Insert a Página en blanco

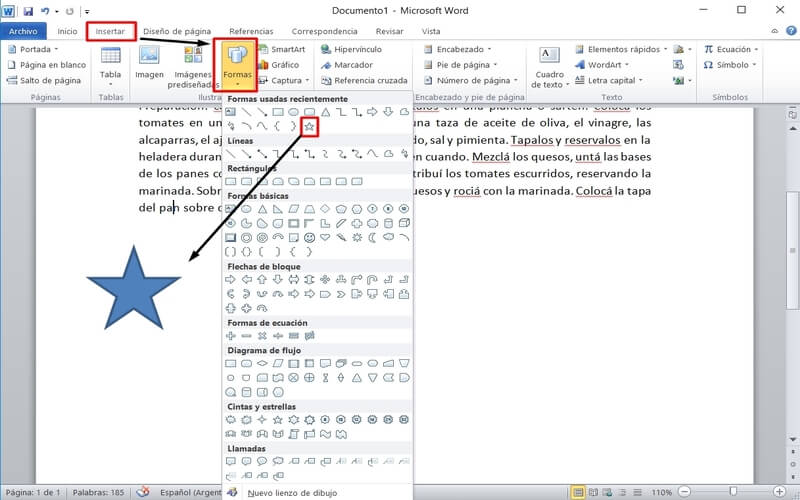click(x=46, y=65)
